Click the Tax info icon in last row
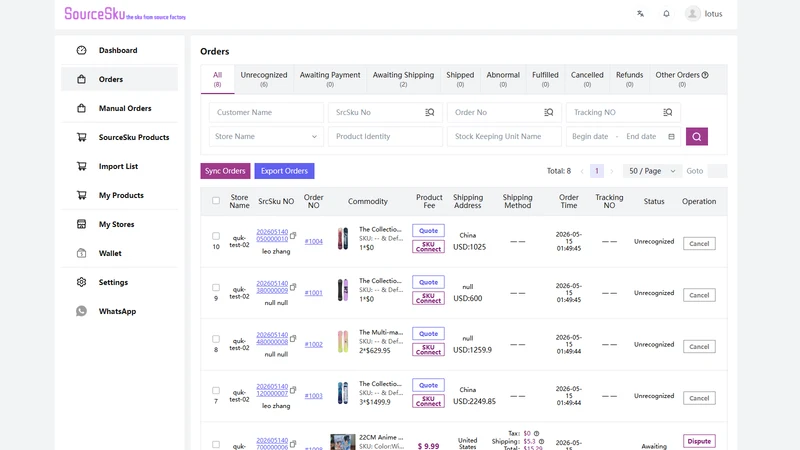Viewport: 800px width, 450px height. [x=536, y=433]
